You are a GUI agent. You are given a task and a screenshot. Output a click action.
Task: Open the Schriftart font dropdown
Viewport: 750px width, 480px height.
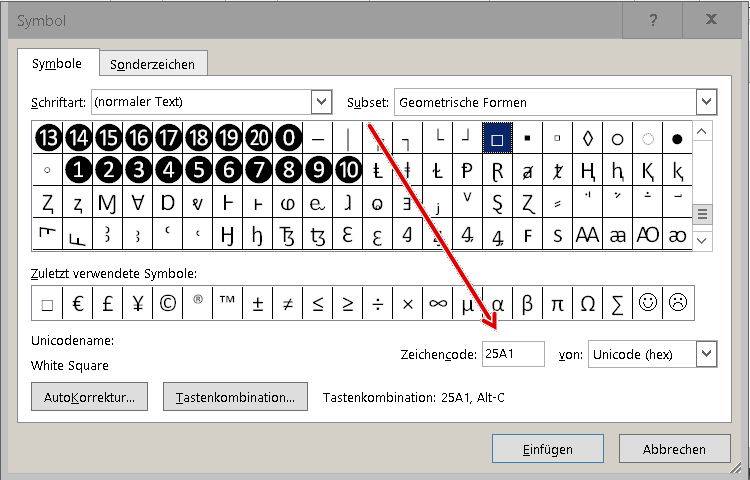click(x=321, y=102)
